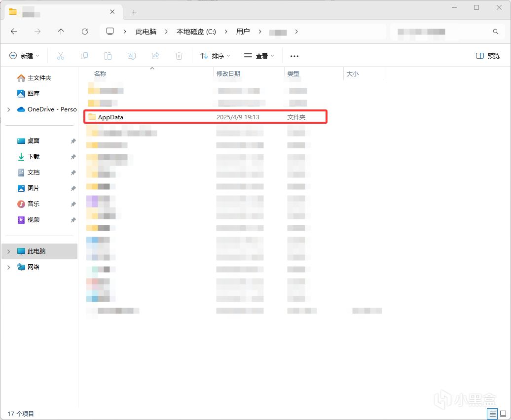Unpin 桌面 using its pin icon
511x420 pixels.
[x=73, y=141]
